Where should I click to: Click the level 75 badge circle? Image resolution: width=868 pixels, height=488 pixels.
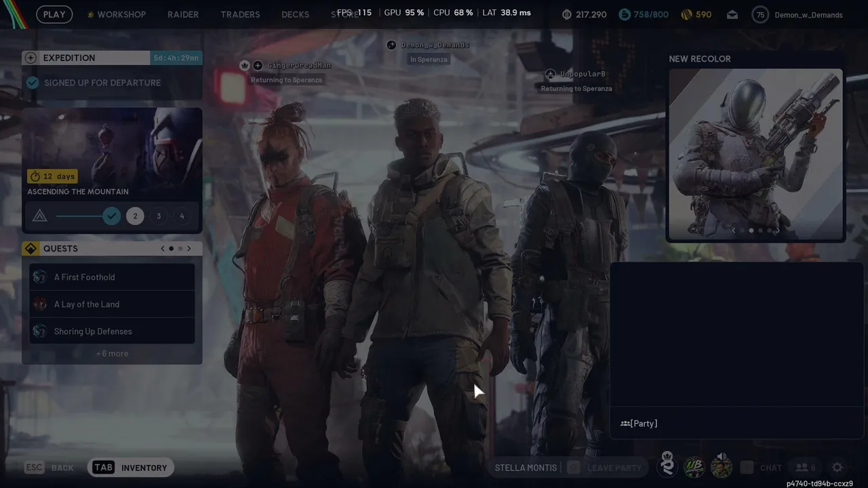(x=760, y=15)
